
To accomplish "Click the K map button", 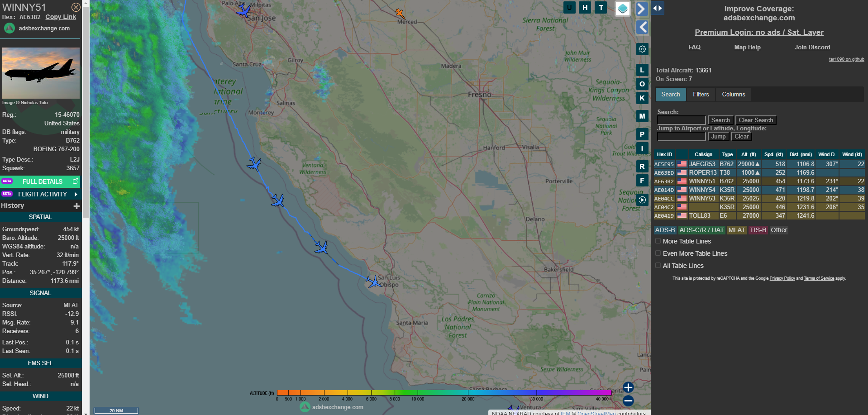I will (x=642, y=98).
